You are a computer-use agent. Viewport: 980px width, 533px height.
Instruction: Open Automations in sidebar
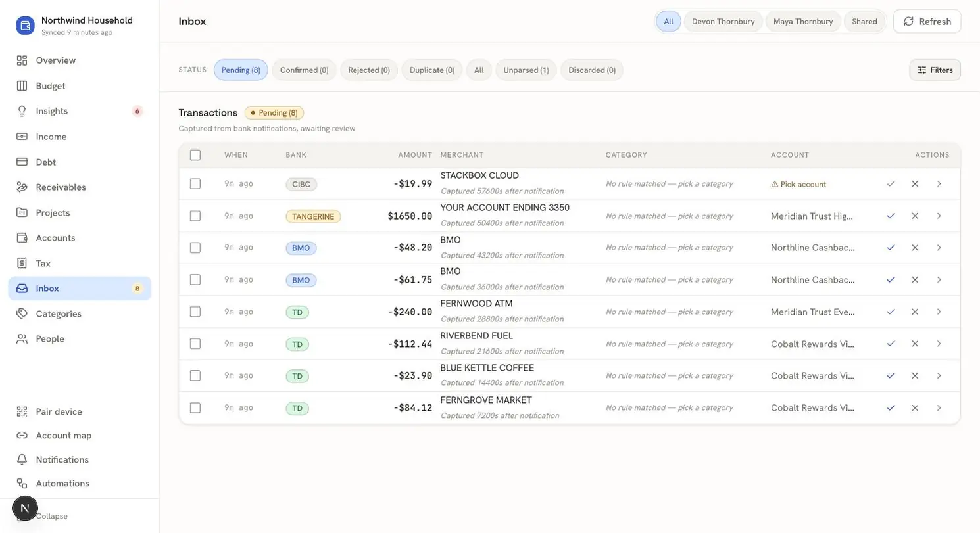point(80,484)
